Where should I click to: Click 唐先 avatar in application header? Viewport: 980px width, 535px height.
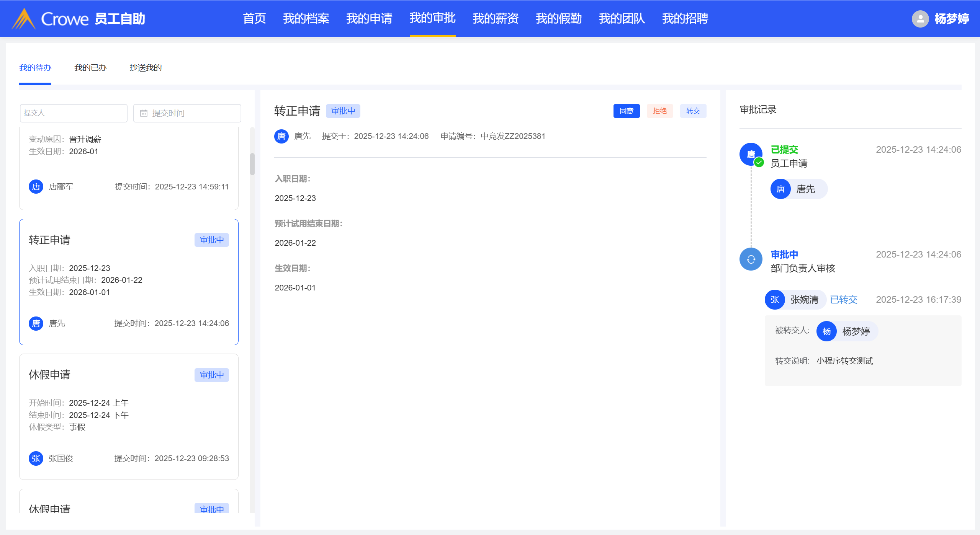click(281, 136)
